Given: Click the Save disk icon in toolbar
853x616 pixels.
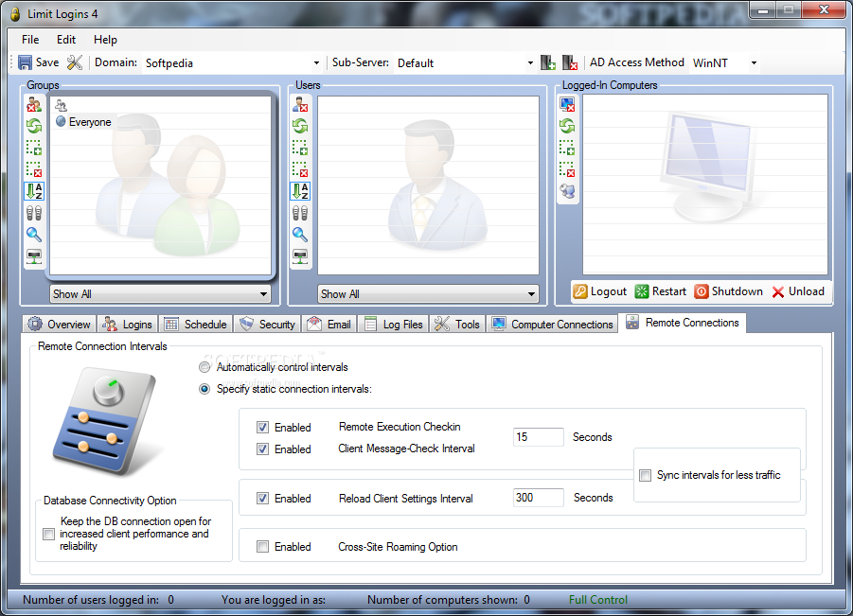Looking at the screenshot, I should pyautogui.click(x=25, y=62).
